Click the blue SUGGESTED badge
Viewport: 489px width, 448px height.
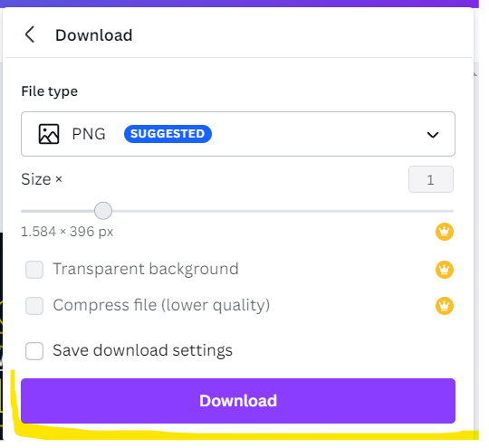pyautogui.click(x=168, y=134)
